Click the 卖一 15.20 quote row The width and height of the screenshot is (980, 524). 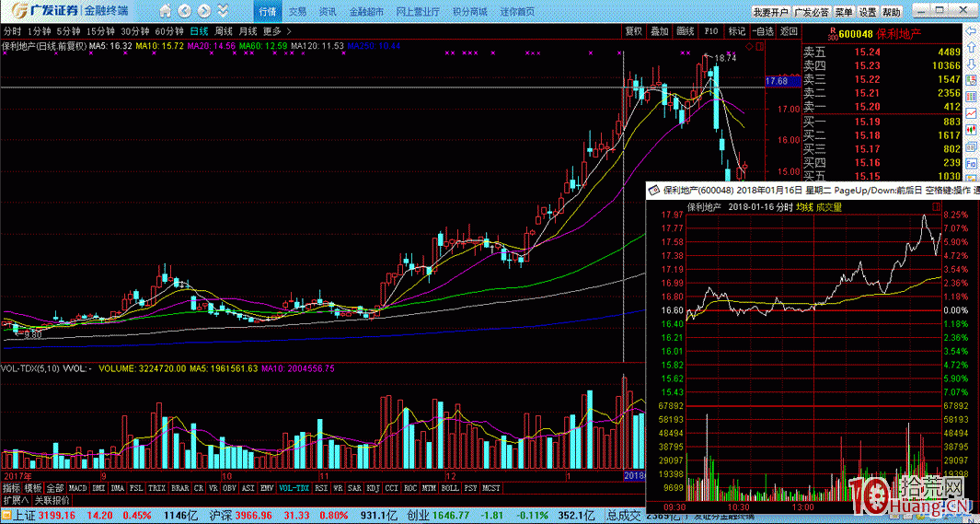pos(882,106)
